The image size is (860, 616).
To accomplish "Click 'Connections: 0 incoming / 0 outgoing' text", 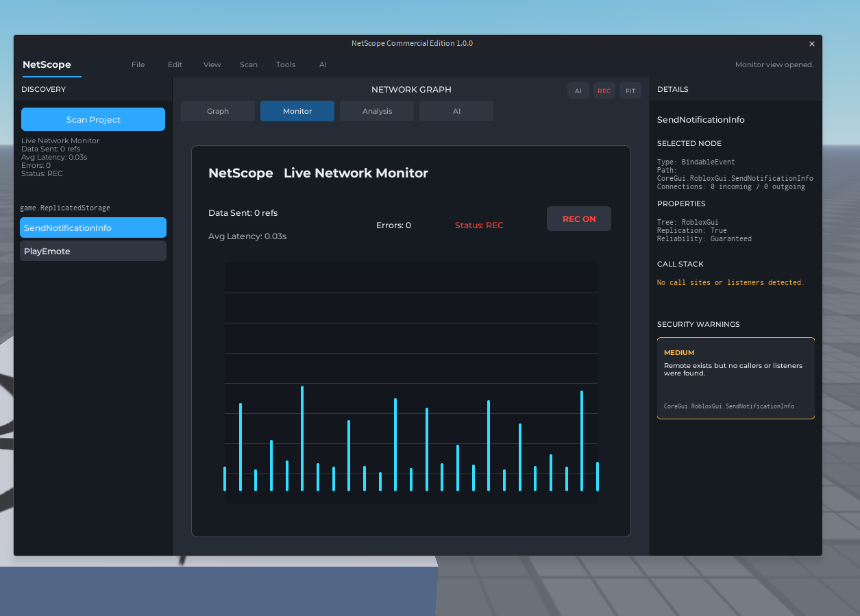I will (x=731, y=186).
